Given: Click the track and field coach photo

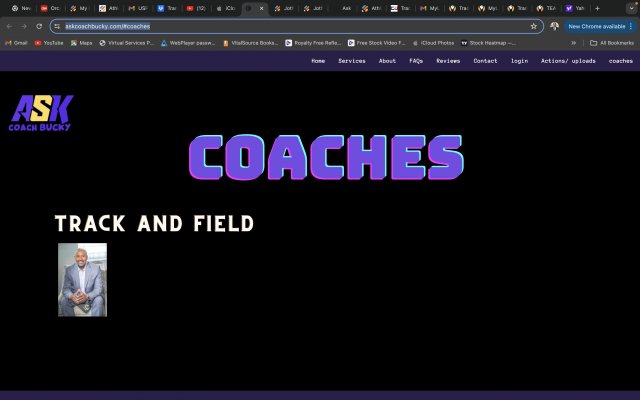Looking at the screenshot, I should pos(82,279).
